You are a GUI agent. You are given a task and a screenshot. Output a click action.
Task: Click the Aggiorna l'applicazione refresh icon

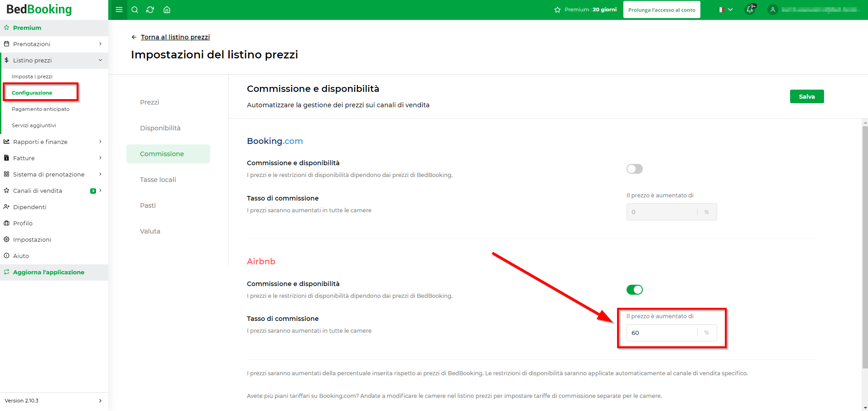tap(6, 272)
